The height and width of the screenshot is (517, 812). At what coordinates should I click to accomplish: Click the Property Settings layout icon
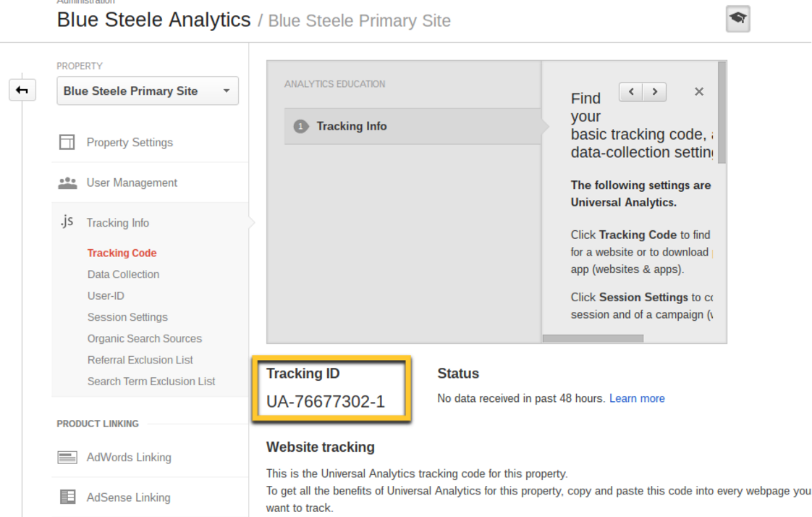(x=67, y=143)
